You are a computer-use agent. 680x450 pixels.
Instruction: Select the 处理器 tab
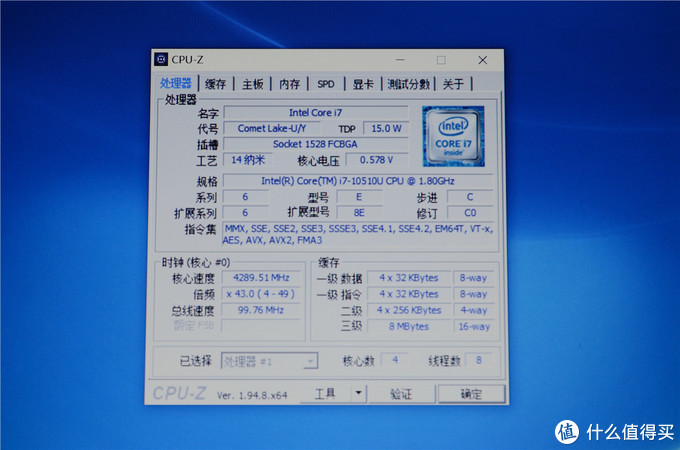[176, 83]
